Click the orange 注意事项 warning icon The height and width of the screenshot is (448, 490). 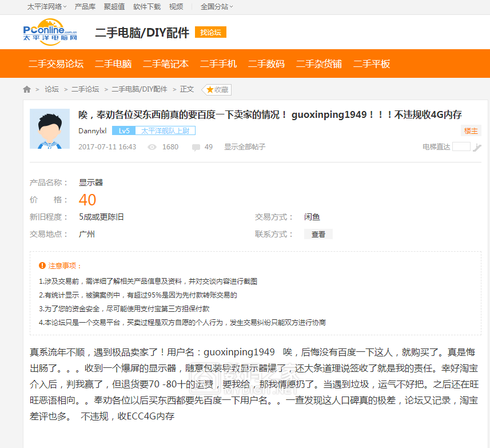(42, 265)
